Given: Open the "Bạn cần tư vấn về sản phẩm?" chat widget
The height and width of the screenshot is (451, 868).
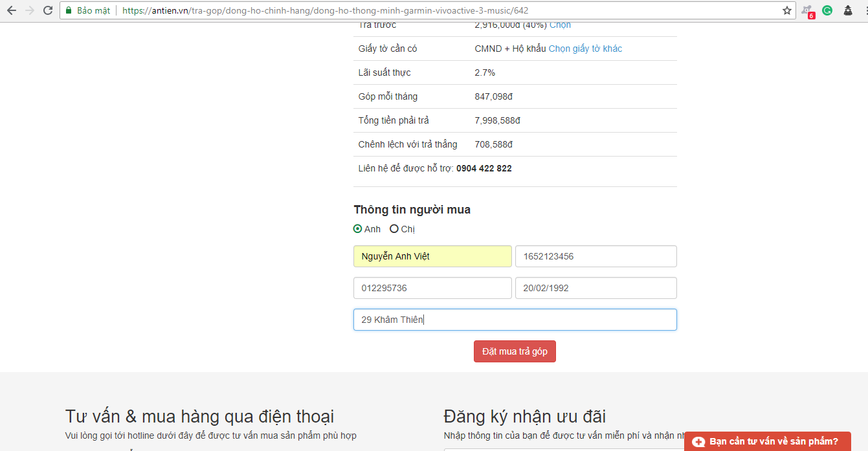Looking at the screenshot, I should [x=767, y=441].
